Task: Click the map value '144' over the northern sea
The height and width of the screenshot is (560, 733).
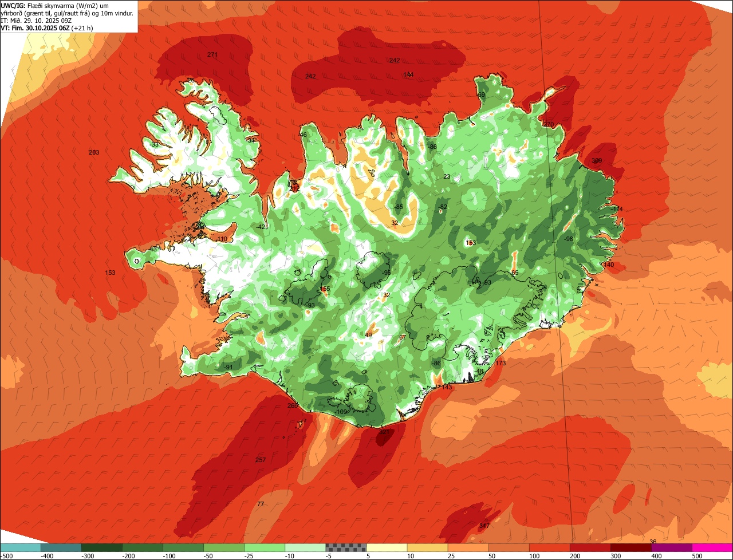Action: (x=408, y=75)
